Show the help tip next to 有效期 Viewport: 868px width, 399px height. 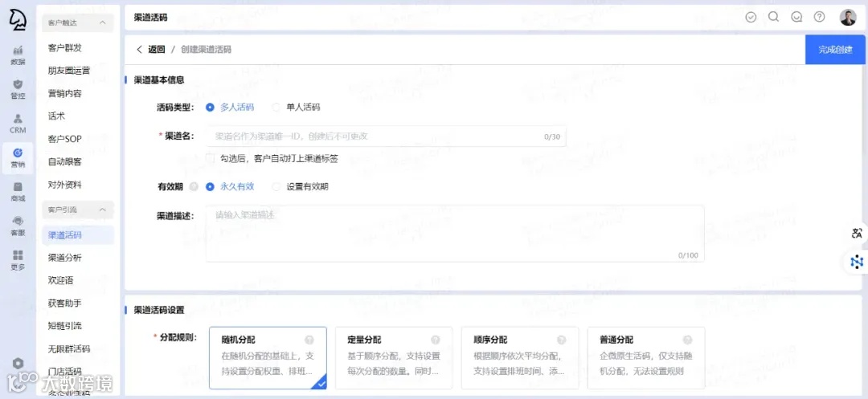193,187
